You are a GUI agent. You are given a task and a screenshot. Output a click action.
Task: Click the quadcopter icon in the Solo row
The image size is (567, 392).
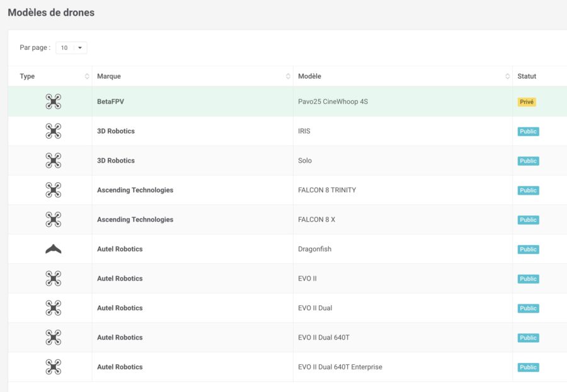click(53, 161)
